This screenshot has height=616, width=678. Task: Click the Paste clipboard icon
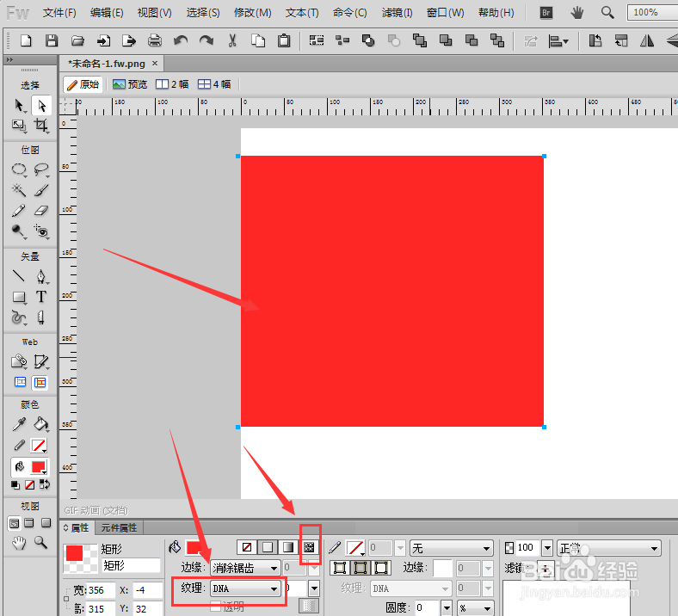(284, 41)
